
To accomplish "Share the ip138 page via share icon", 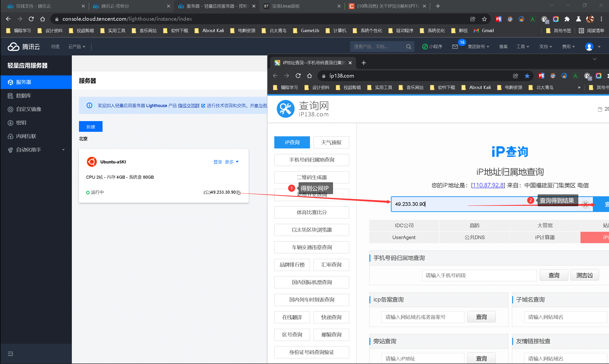I will pos(515,76).
